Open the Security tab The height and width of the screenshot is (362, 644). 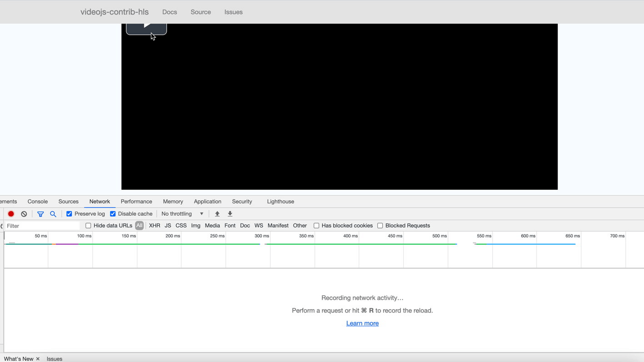tap(242, 202)
